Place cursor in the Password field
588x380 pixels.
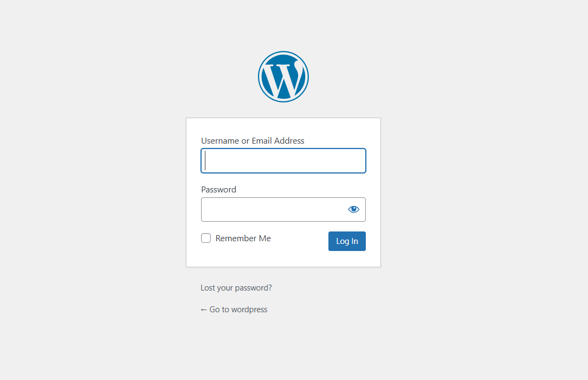274,209
